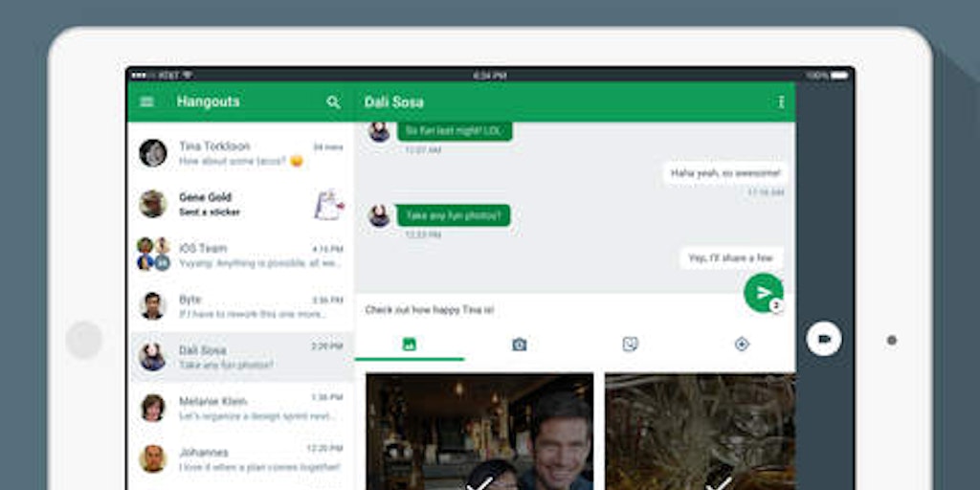Click the battery indicator in status bar
Image resolution: width=980 pixels, height=490 pixels.
[x=838, y=76]
